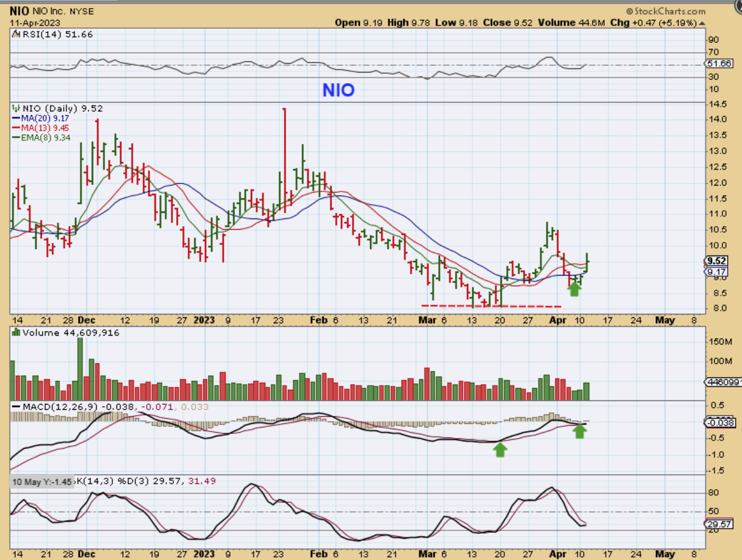Click the RSI indicator icon beside RSI(14)
742x560 pixels.
coord(16,34)
